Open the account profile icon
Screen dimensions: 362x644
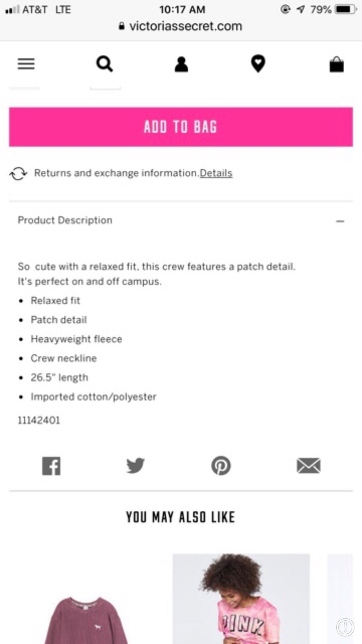coord(181,64)
